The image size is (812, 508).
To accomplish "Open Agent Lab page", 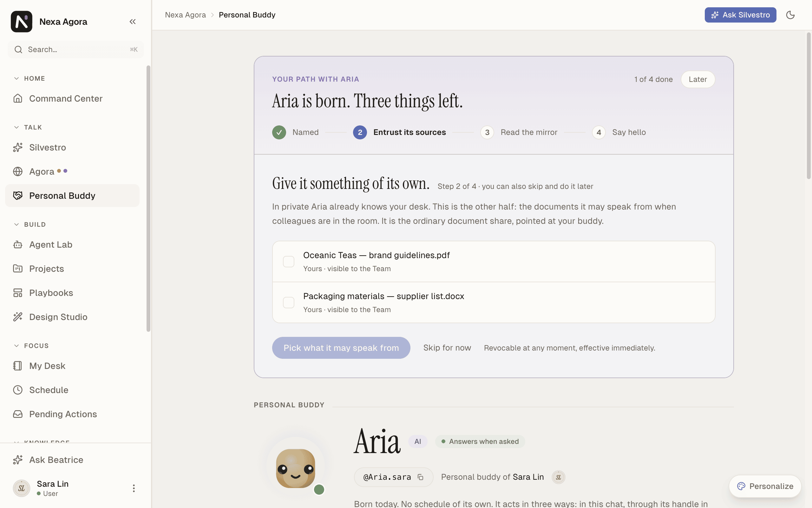I will pos(72,244).
